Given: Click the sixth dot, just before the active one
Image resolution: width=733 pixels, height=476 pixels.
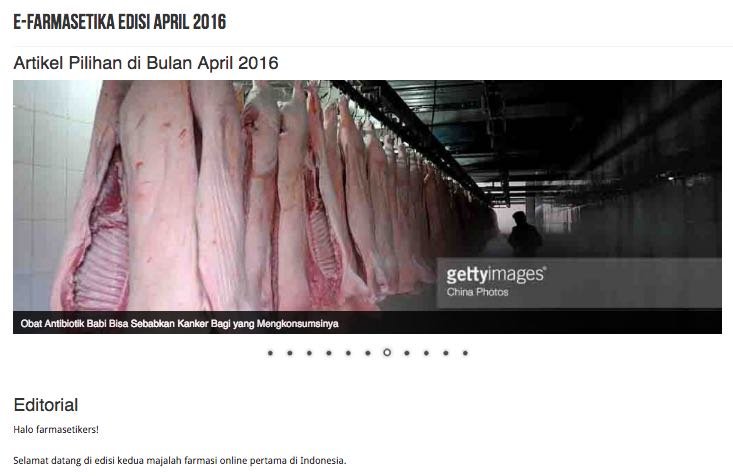Looking at the screenshot, I should click(368, 353).
